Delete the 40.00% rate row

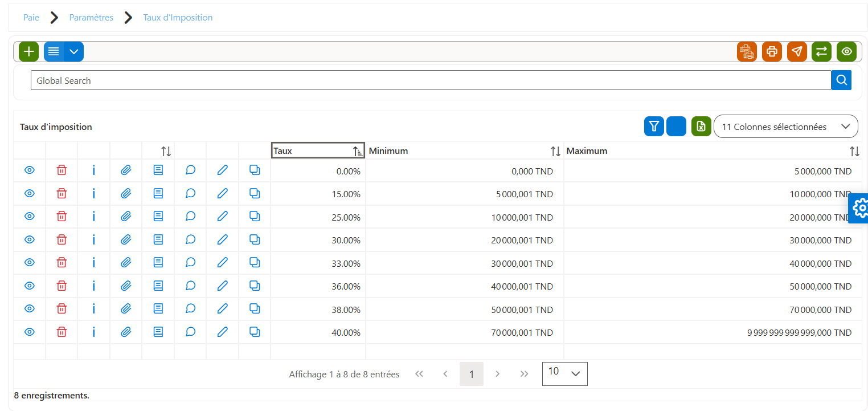[62, 332]
